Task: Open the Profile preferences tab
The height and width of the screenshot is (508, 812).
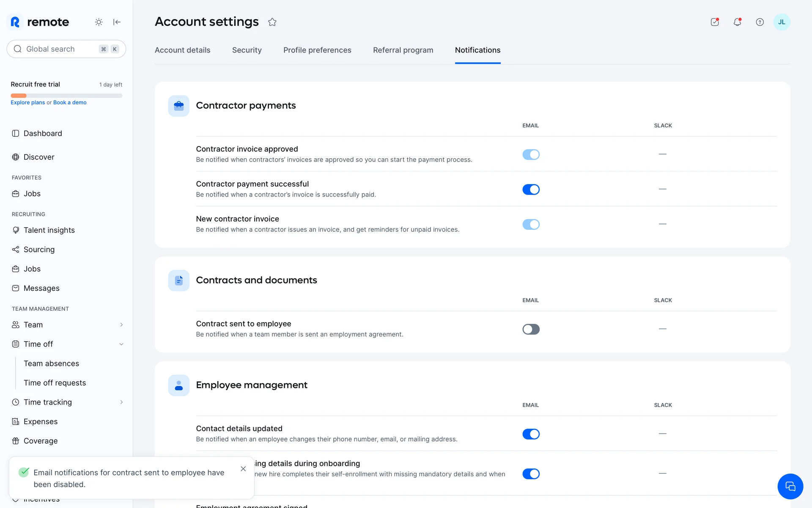Action: pyautogui.click(x=317, y=50)
